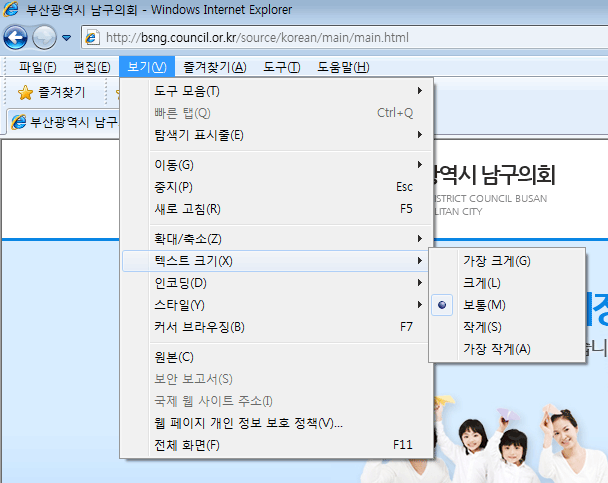This screenshot has height=483, width=608.
Task: Select 보통(M) text size option
Action: (x=484, y=305)
